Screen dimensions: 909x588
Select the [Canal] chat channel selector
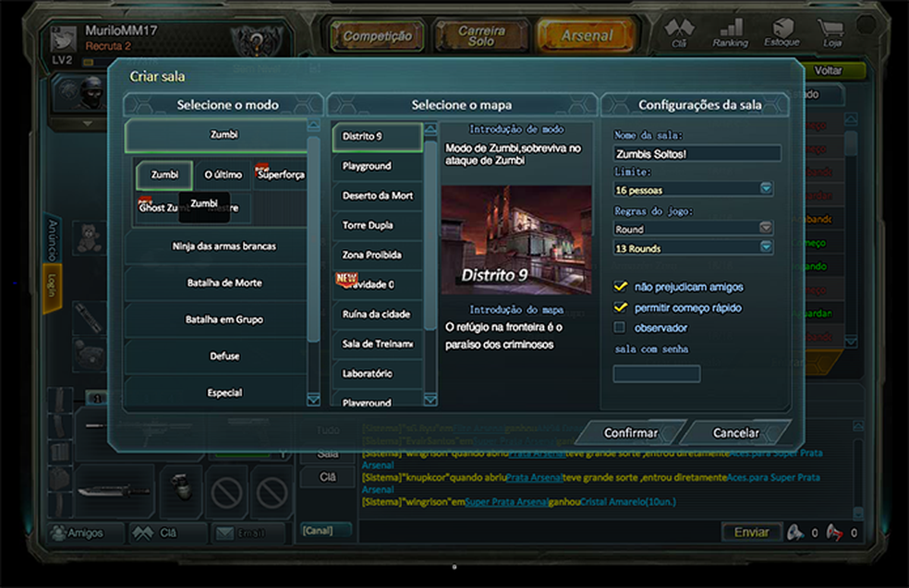point(326,531)
